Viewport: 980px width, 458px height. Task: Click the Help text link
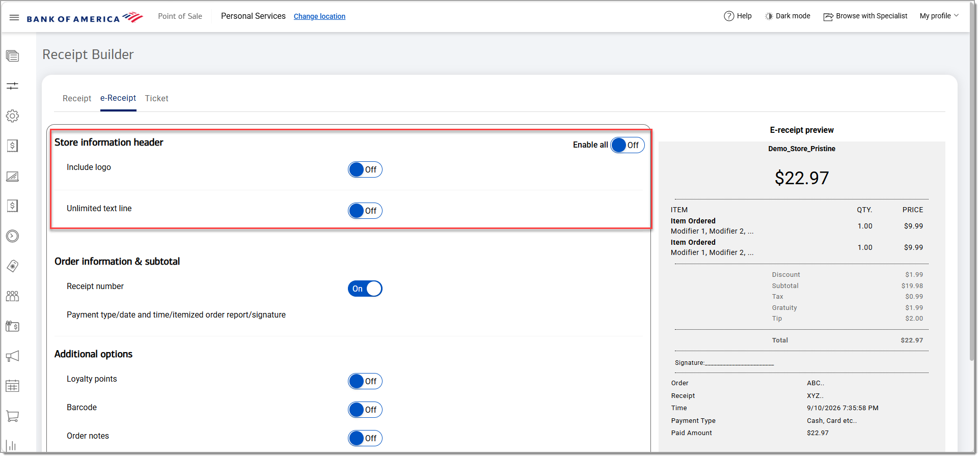click(x=744, y=16)
